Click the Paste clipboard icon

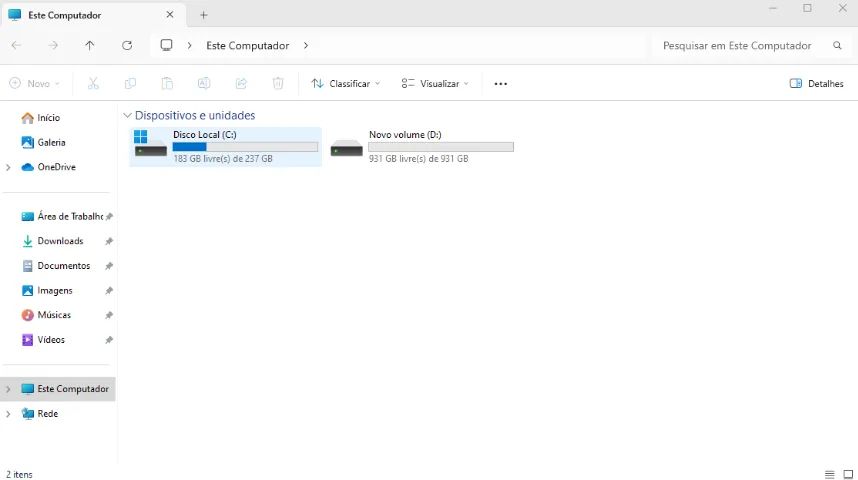tap(167, 83)
